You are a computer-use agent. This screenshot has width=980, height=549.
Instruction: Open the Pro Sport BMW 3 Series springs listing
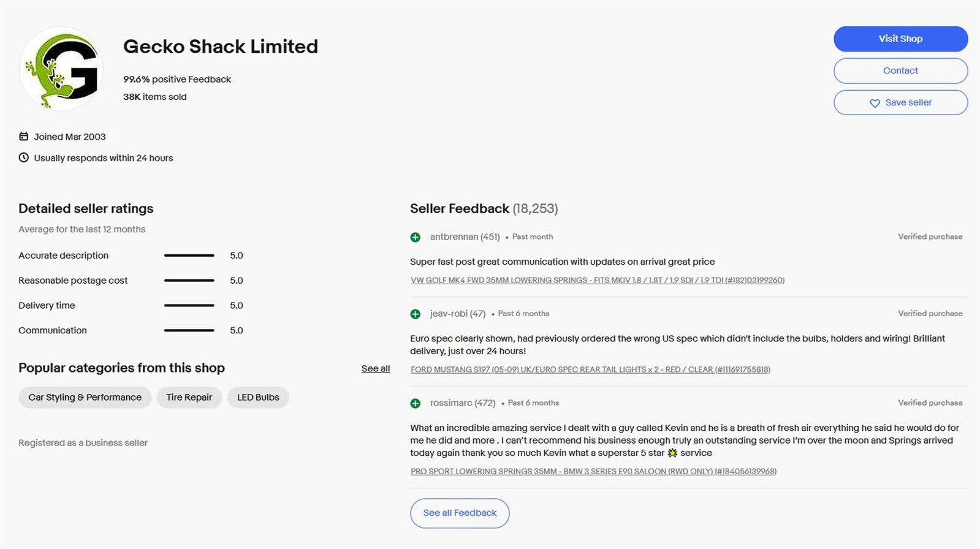pyautogui.click(x=593, y=471)
